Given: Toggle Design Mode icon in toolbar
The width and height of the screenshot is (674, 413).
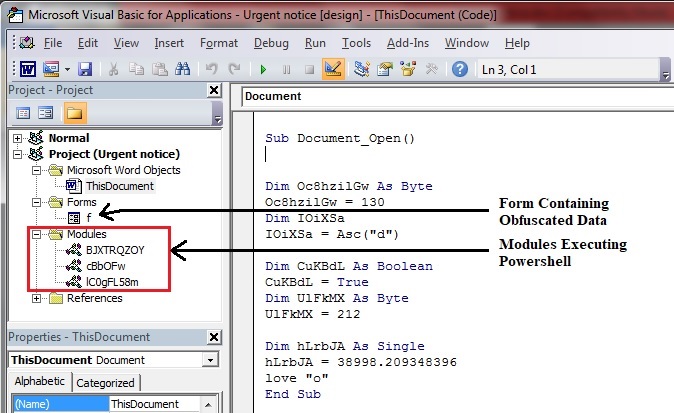Looking at the screenshot, I should coord(333,69).
